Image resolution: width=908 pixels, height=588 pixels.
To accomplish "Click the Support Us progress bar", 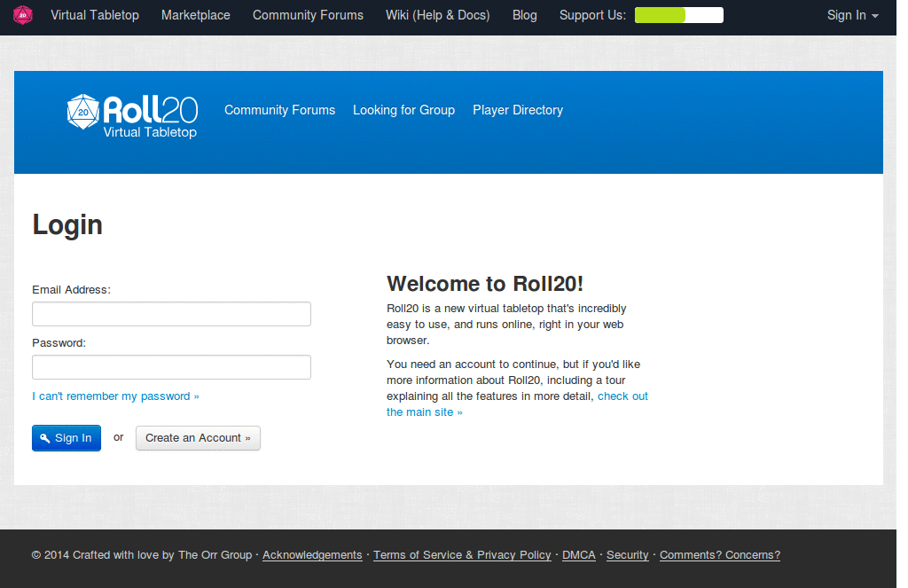I will point(678,15).
